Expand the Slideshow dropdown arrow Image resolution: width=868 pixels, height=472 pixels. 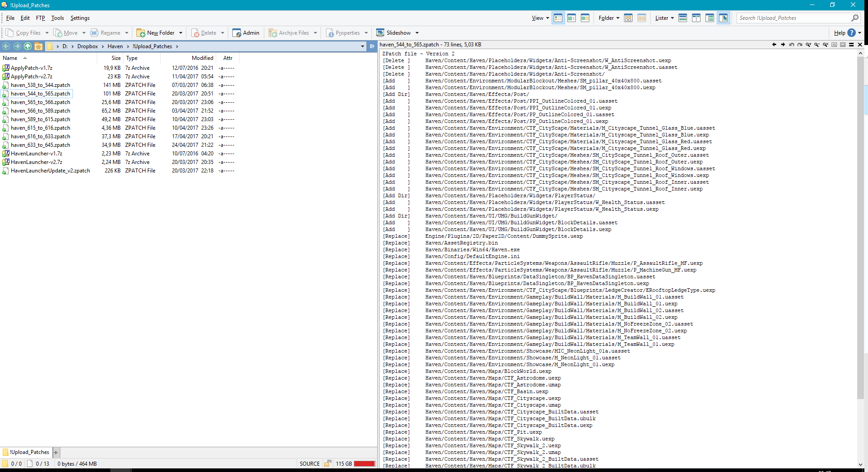[417, 33]
